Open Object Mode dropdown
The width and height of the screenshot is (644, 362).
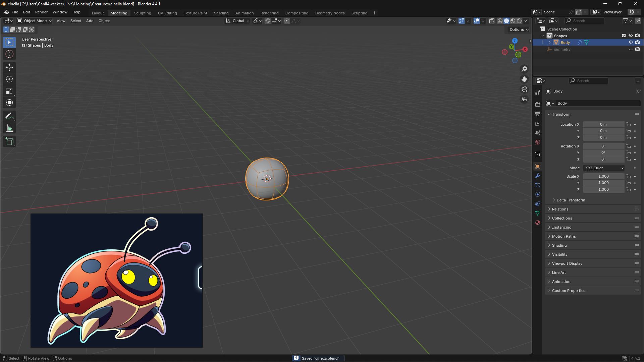[x=35, y=21]
